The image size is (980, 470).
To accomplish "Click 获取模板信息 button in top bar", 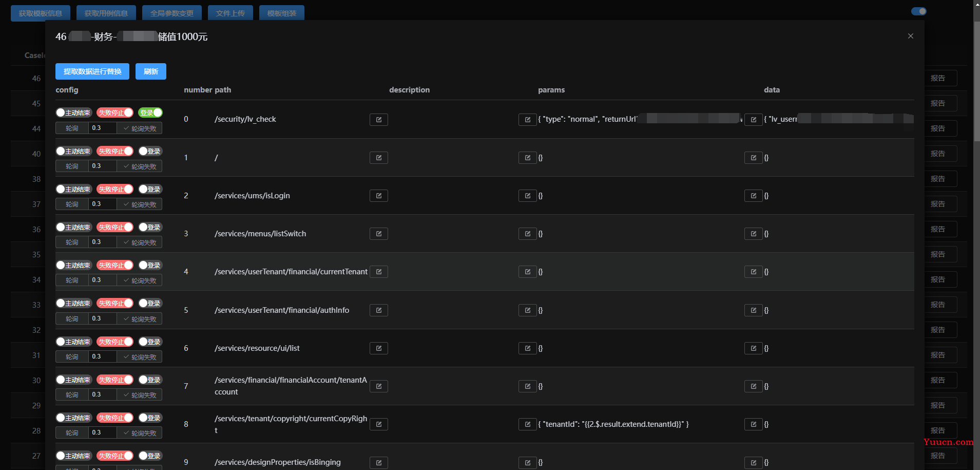I will (x=41, y=13).
